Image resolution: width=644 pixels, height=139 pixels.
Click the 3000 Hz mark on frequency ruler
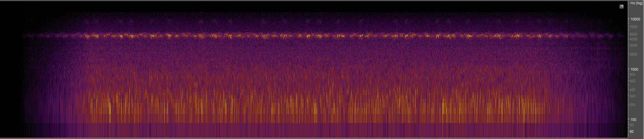(x=634, y=46)
